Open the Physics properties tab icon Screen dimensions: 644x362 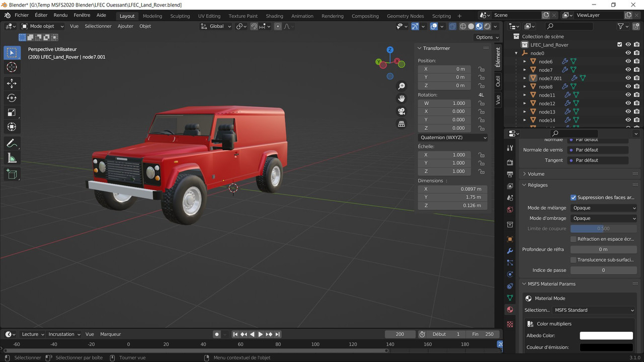(x=510, y=275)
